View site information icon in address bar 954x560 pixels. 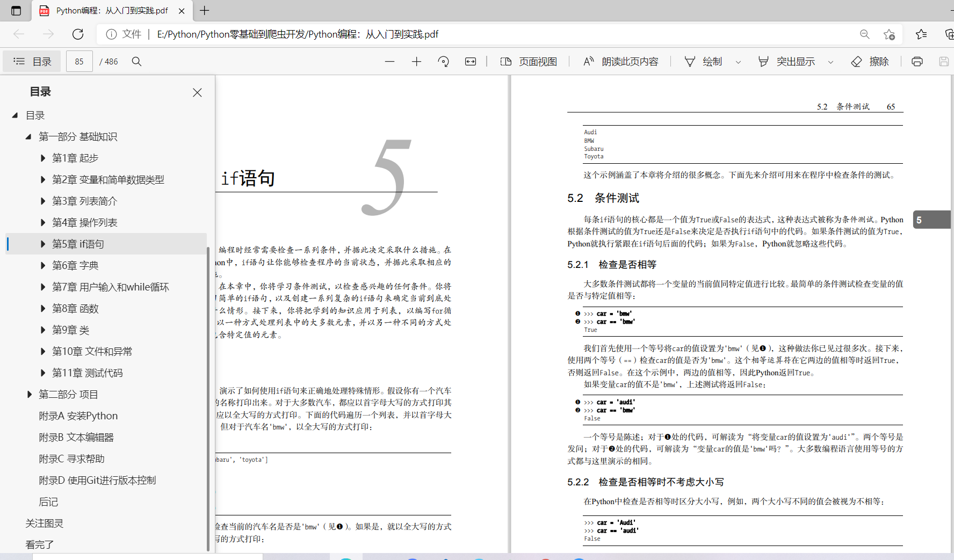[111, 34]
